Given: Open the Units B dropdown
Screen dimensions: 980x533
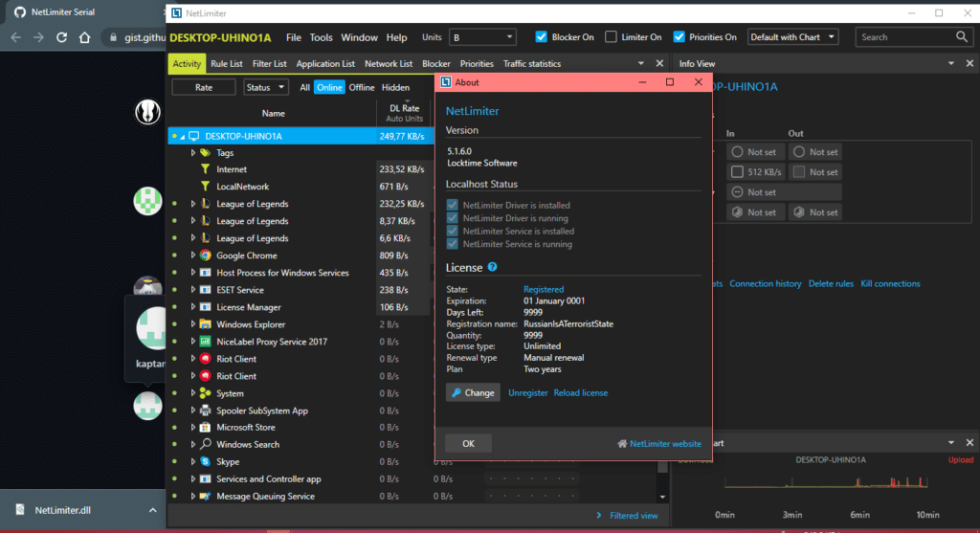Looking at the screenshot, I should (482, 37).
